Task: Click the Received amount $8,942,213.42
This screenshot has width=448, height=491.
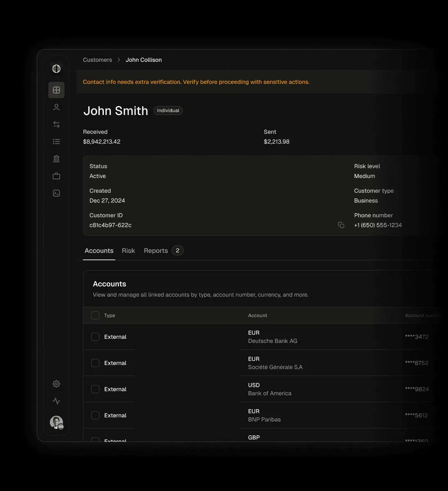Action: 101,142
